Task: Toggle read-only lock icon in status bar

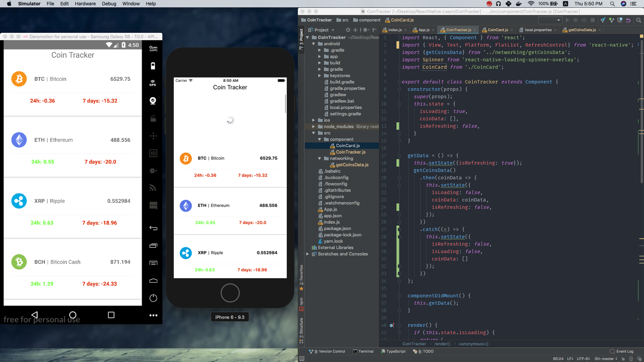Action: click(623, 358)
